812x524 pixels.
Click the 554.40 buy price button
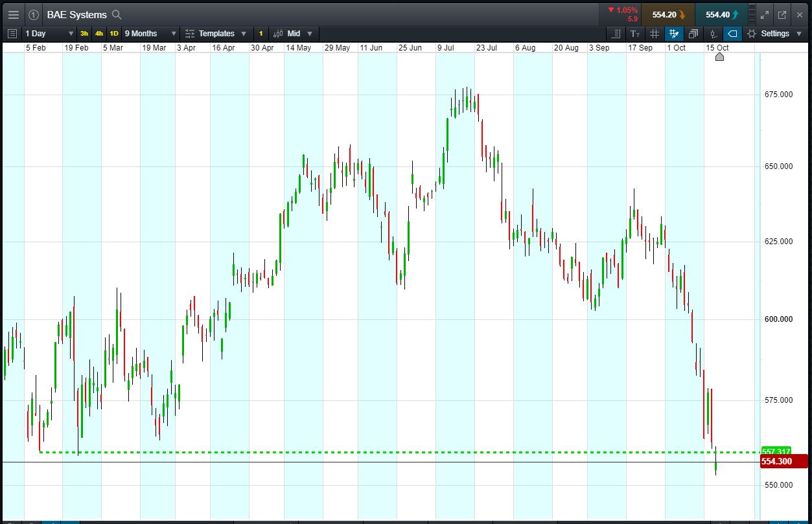pyautogui.click(x=721, y=14)
